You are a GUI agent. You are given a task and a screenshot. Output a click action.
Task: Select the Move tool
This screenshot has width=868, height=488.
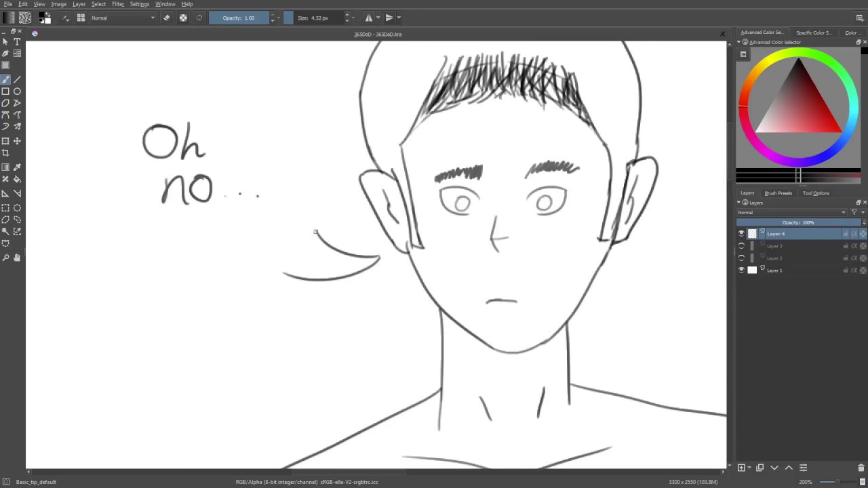point(17,141)
